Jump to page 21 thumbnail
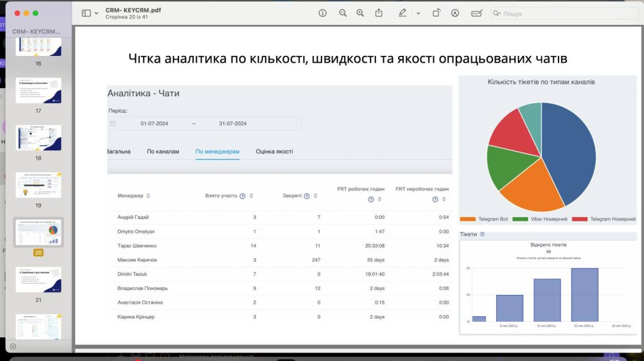644x361 pixels. 38,279
